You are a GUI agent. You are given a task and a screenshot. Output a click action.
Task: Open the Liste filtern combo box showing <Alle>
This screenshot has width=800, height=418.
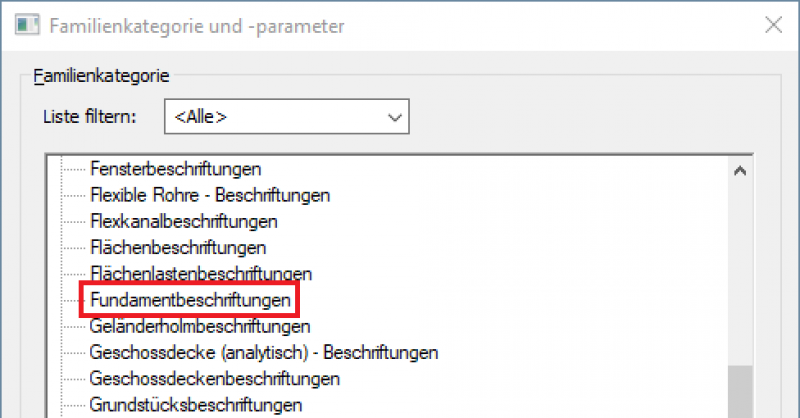coord(287,117)
